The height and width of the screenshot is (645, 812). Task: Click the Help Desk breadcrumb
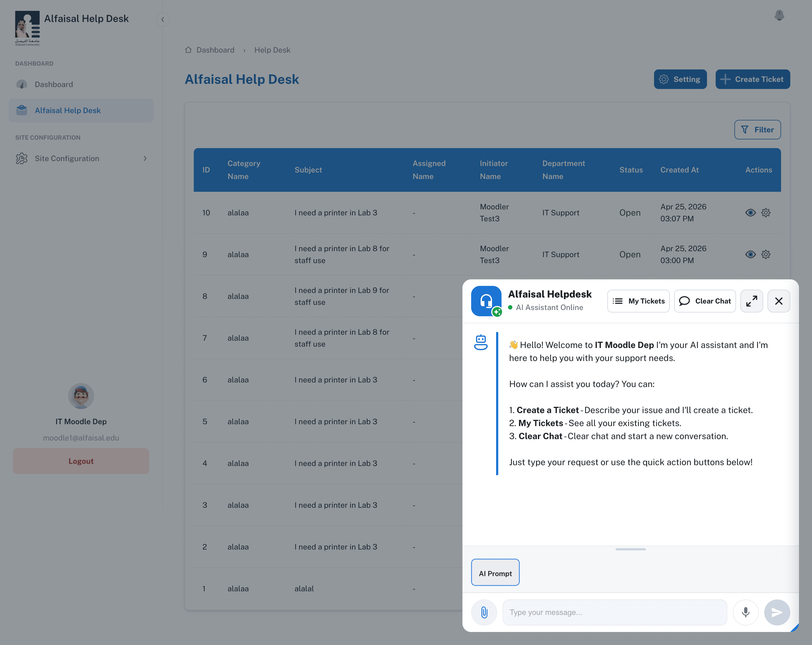272,50
